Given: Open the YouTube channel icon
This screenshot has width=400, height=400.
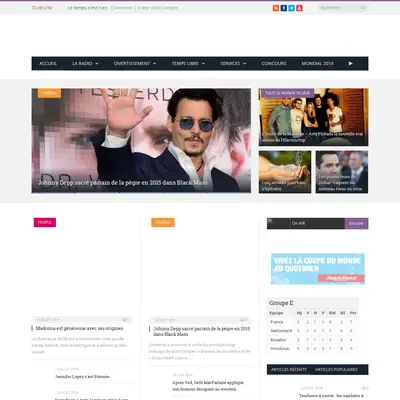Looking at the screenshot, I should pos(299,8).
